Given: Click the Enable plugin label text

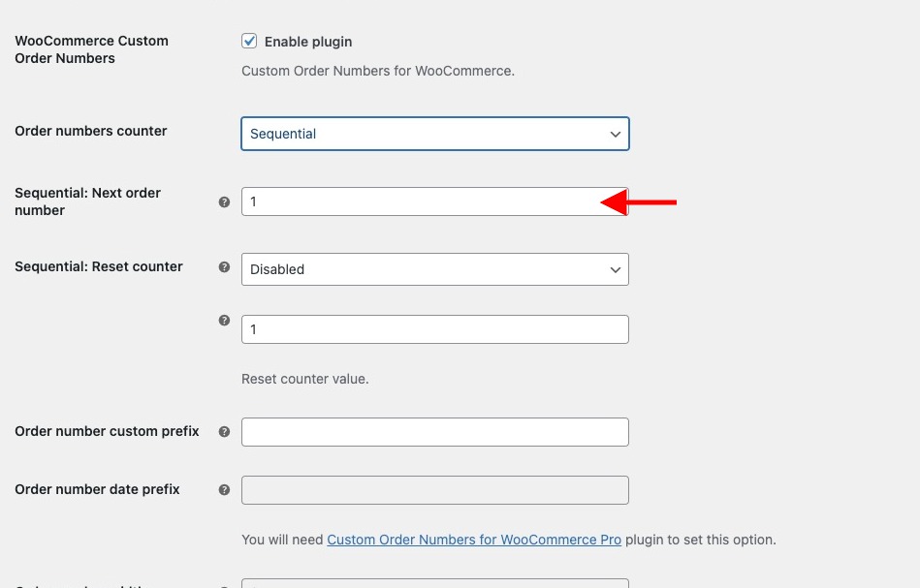Looking at the screenshot, I should pos(308,42).
